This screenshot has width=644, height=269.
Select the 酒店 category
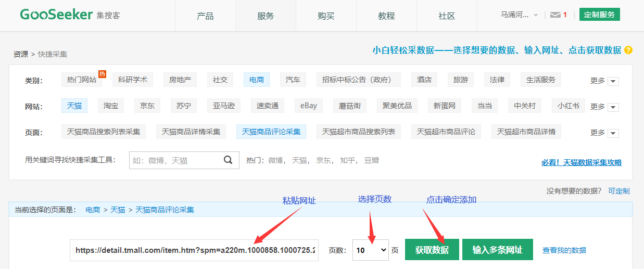[x=424, y=80]
